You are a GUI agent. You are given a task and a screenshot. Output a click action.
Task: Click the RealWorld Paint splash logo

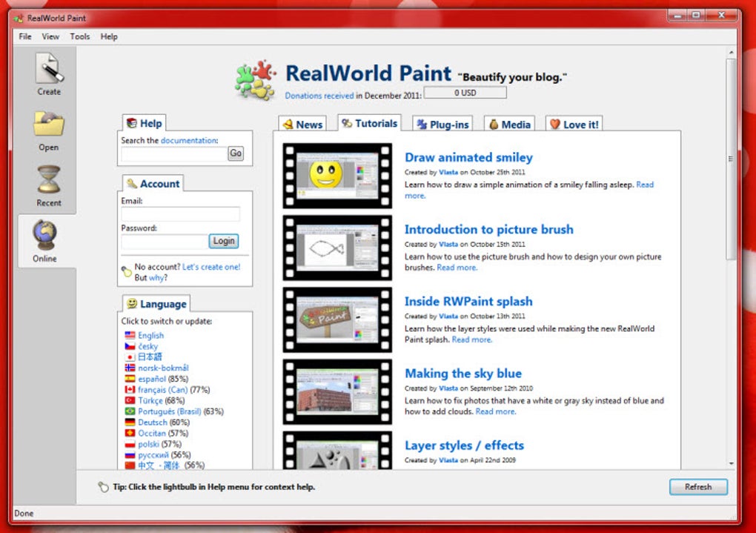point(255,80)
